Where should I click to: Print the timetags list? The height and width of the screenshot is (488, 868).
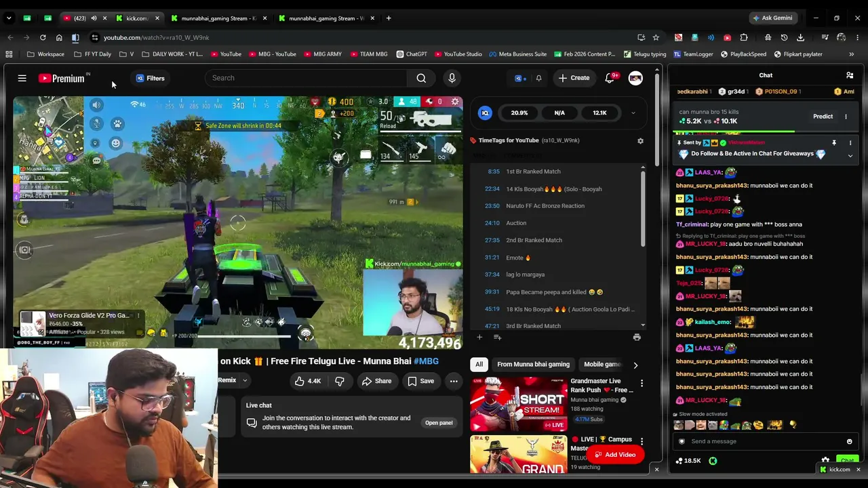pos(637,337)
